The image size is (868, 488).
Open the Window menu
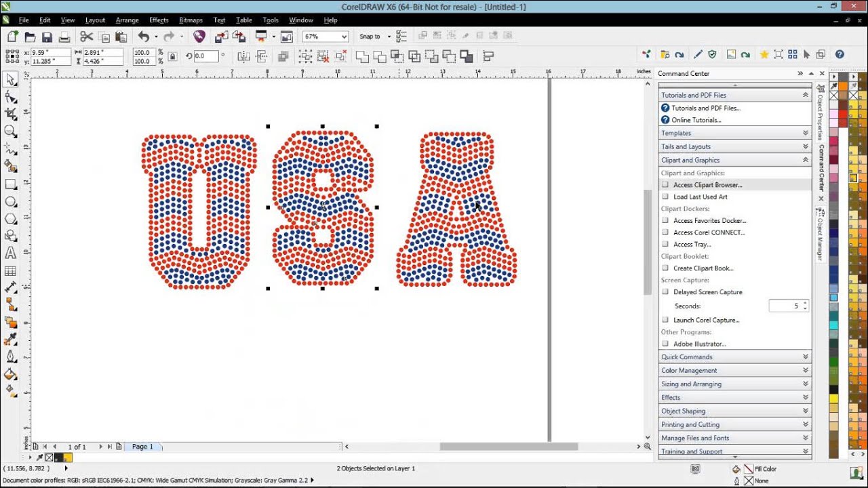point(301,20)
